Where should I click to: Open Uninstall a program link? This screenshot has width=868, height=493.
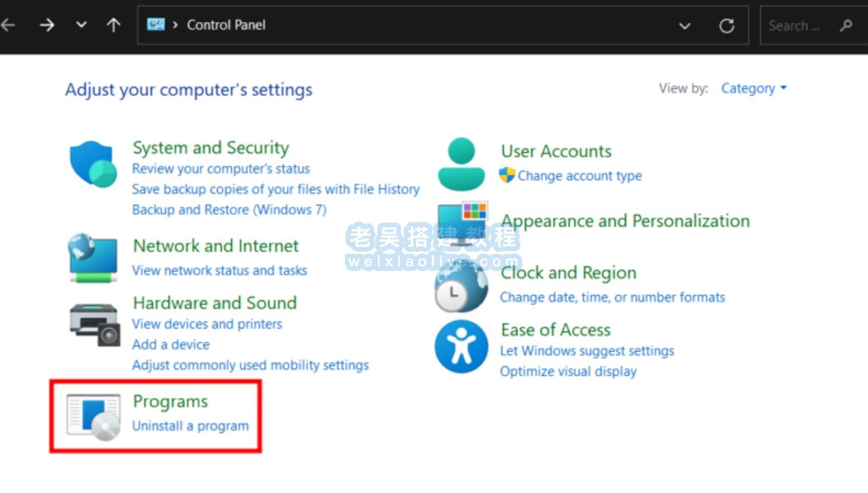[x=190, y=426]
